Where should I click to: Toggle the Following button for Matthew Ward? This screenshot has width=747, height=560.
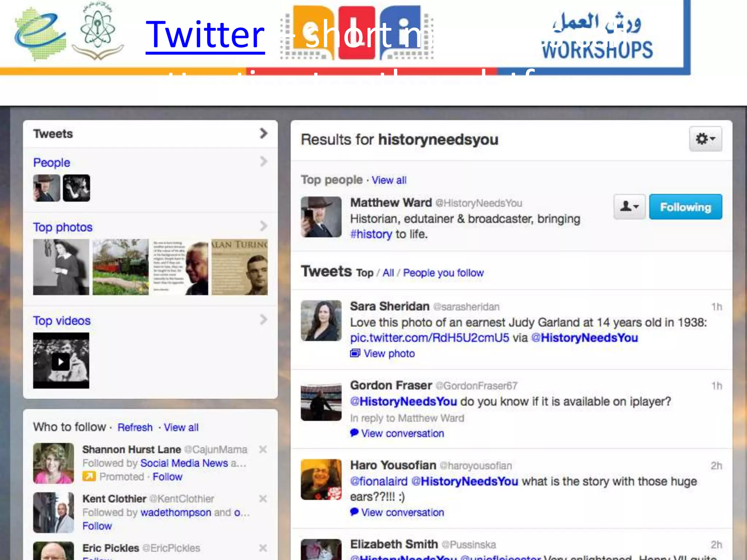[685, 207]
